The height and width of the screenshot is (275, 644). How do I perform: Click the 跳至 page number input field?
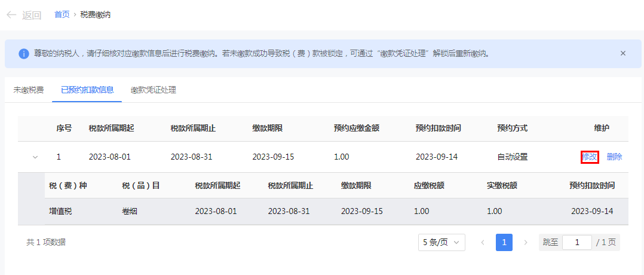click(577, 243)
